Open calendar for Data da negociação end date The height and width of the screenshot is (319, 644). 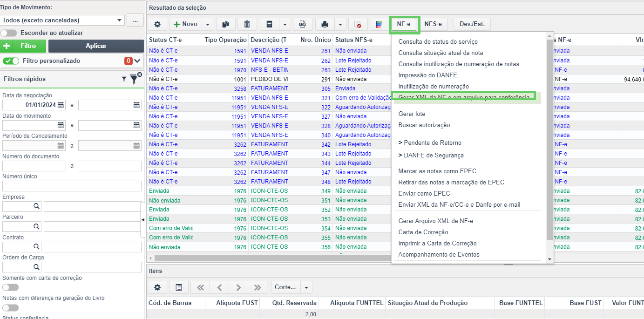pyautogui.click(x=136, y=105)
